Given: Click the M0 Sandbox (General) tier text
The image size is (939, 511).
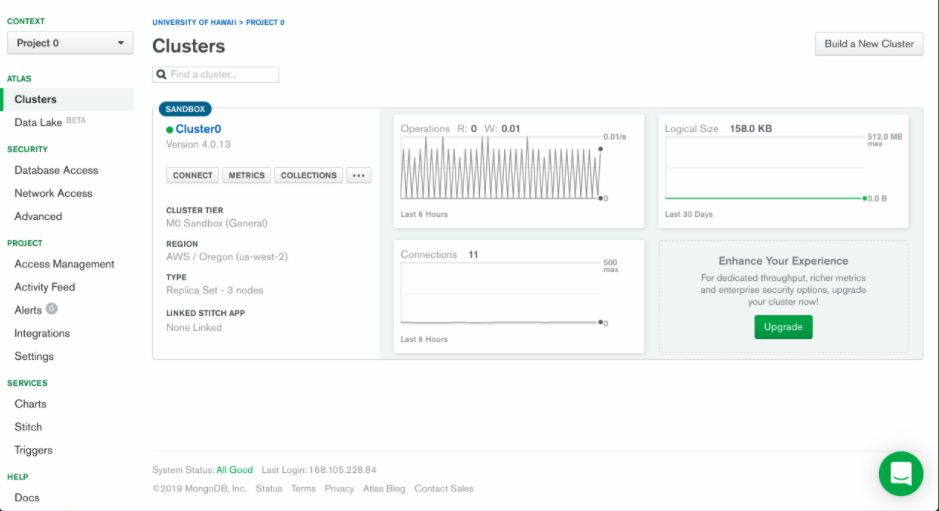Looking at the screenshot, I should coord(217,223).
